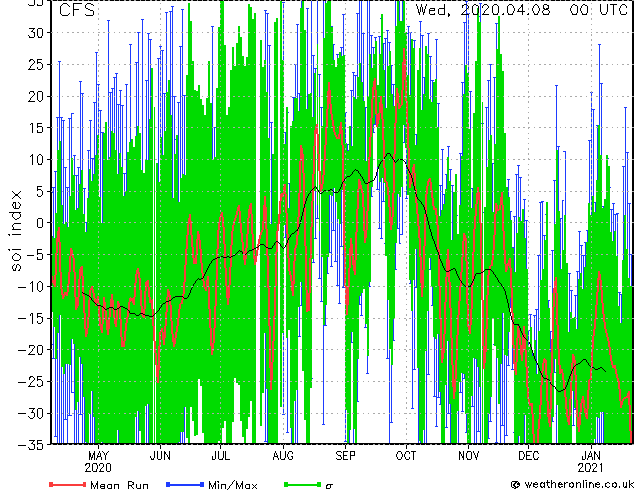Click the 'JUN' x-axis label
Viewport: 634px width, 490px height.
pos(160,456)
